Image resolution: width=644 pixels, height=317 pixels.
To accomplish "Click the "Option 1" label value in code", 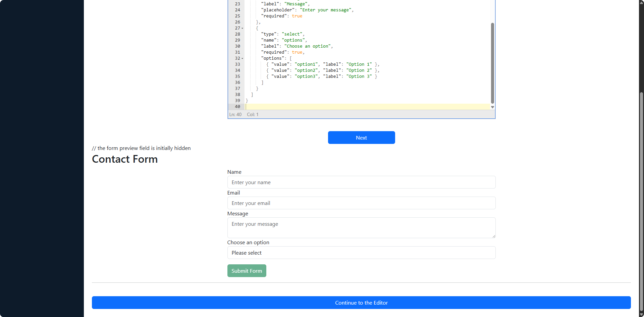I will click(359, 64).
